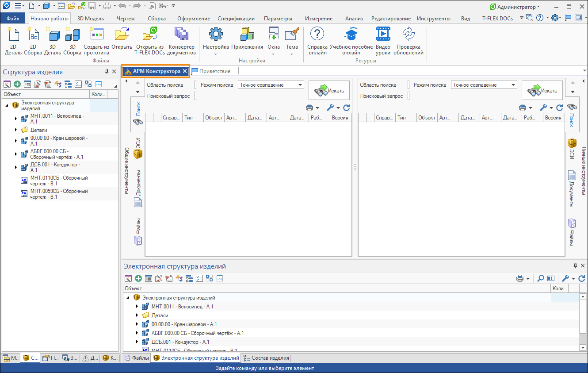Viewport: 588px width, 373px height.
Task: Open Состав изделия bottom tab
Action: click(x=267, y=358)
